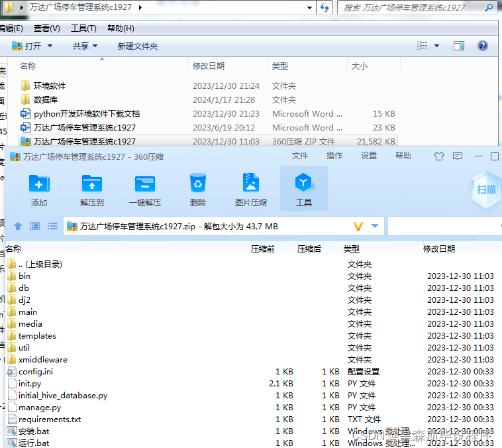Open the skin (shirt) icon in 360压缩 title bar
The width and height of the screenshot is (502, 448).
(x=439, y=156)
